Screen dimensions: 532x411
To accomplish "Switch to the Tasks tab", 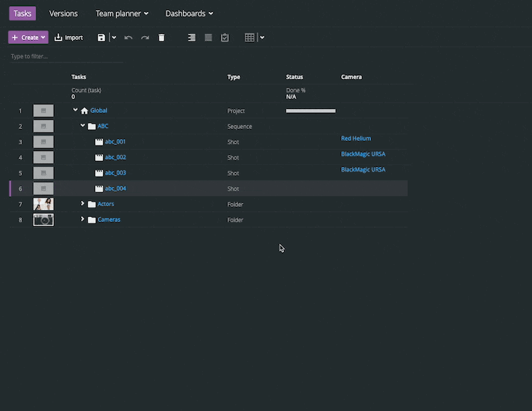I will coord(23,13).
